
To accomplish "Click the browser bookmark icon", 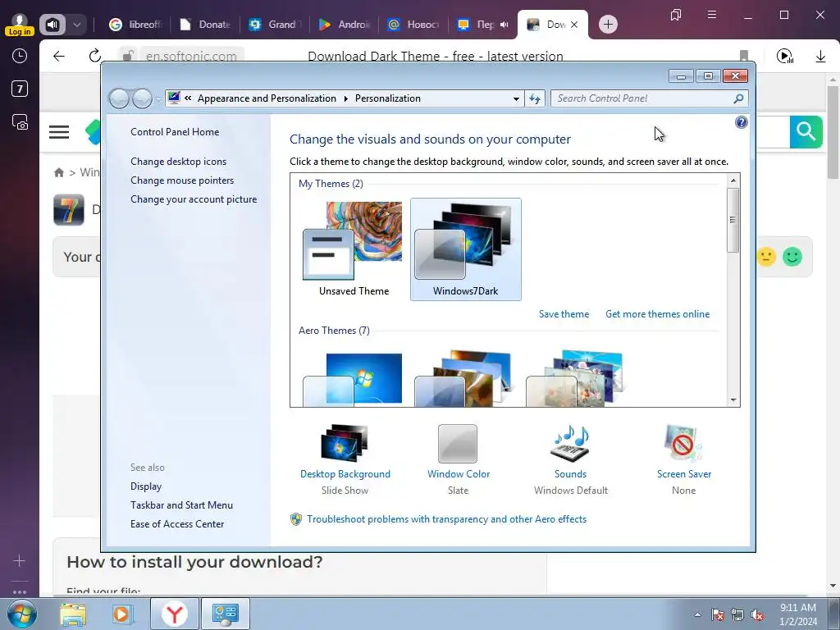I will click(x=743, y=56).
